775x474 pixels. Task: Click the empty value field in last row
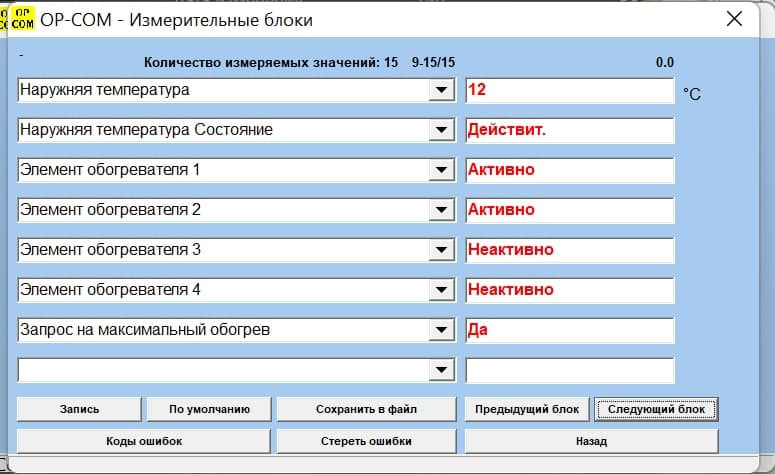(x=570, y=371)
